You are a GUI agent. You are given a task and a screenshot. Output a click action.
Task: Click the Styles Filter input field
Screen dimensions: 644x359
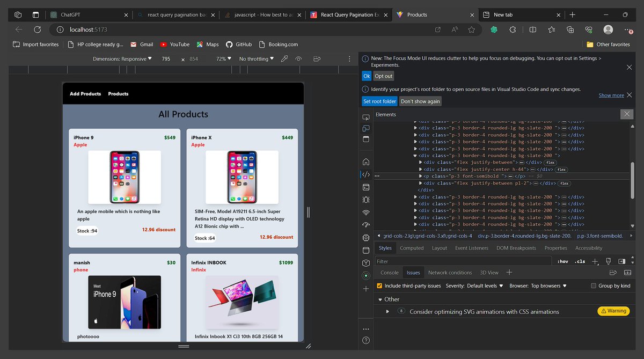[463, 261]
